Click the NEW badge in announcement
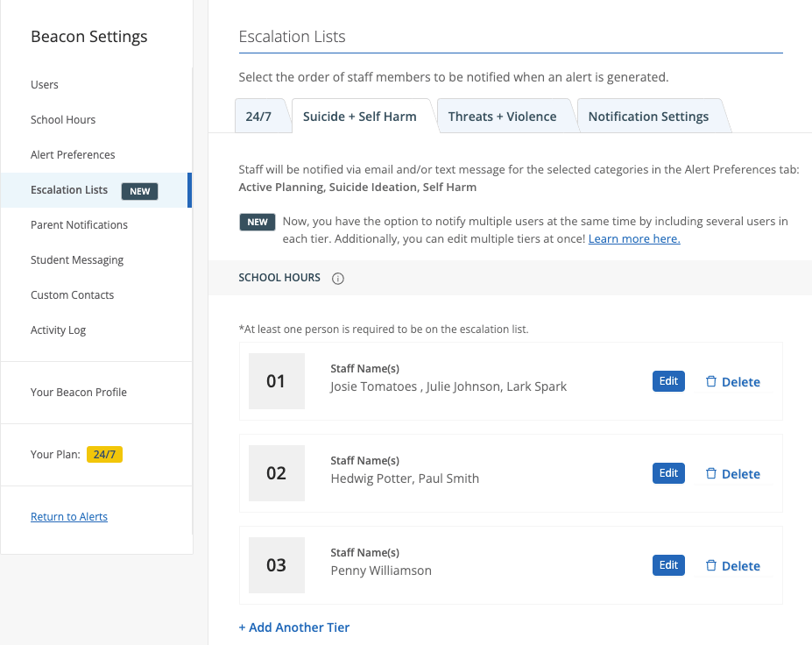 [x=258, y=222]
